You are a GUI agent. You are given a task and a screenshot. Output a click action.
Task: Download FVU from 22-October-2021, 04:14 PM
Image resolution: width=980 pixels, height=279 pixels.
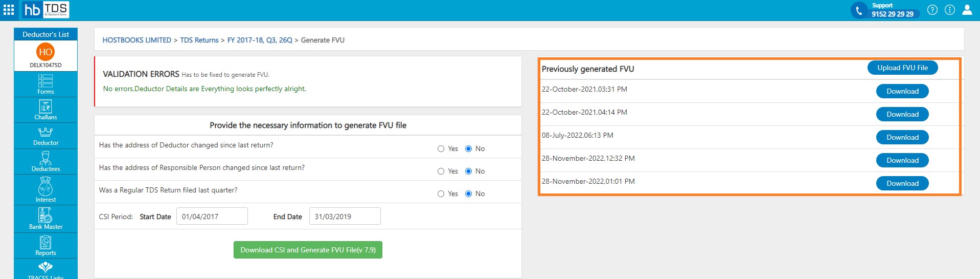(902, 114)
